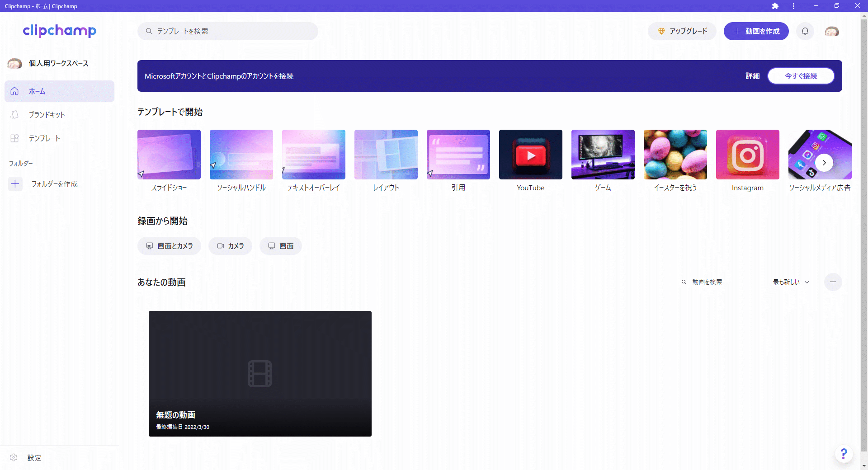This screenshot has width=868, height=470.
Task: Select ブランドキット in the sidebar
Action: (47, 115)
